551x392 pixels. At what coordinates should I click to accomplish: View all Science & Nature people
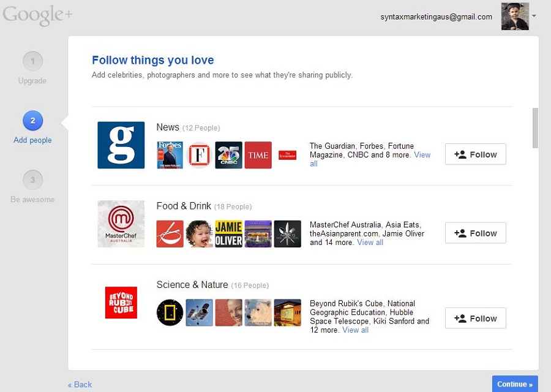(355, 330)
